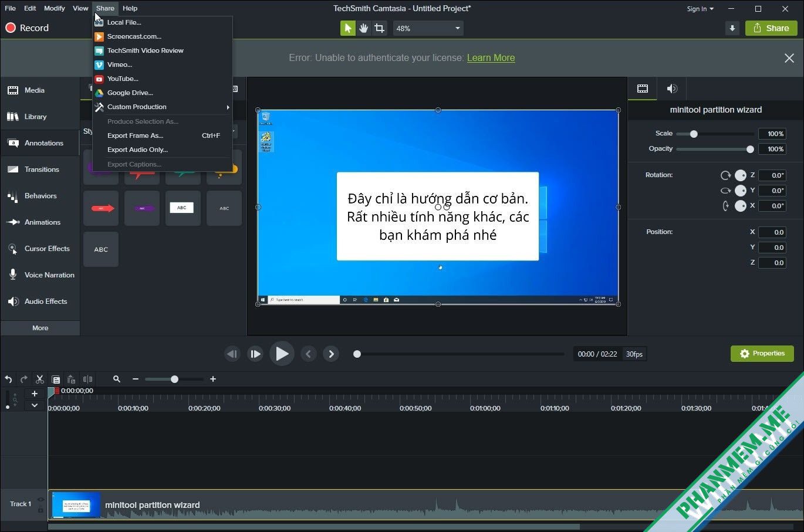
Task: Expand track options chevron below plus button
Action: 35,405
